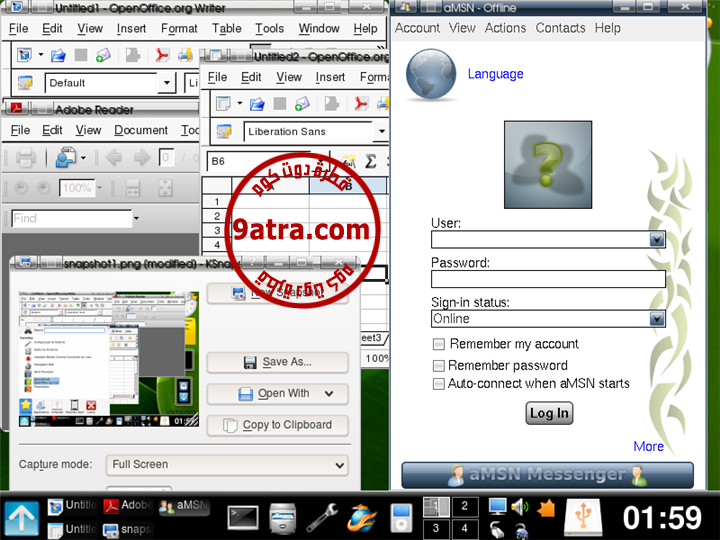Open Document menu in Adobe Reader
Image resolution: width=720 pixels, height=540 pixels.
point(141,130)
